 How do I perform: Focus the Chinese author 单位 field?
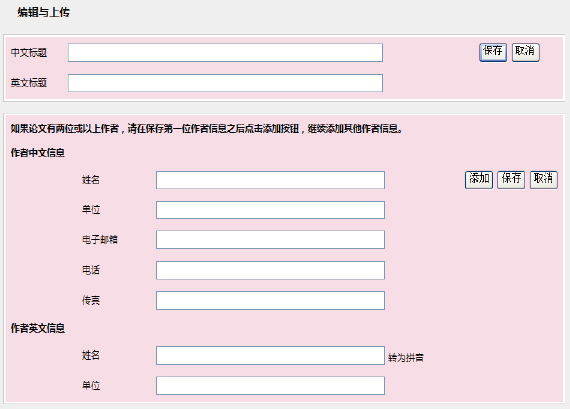(270, 210)
